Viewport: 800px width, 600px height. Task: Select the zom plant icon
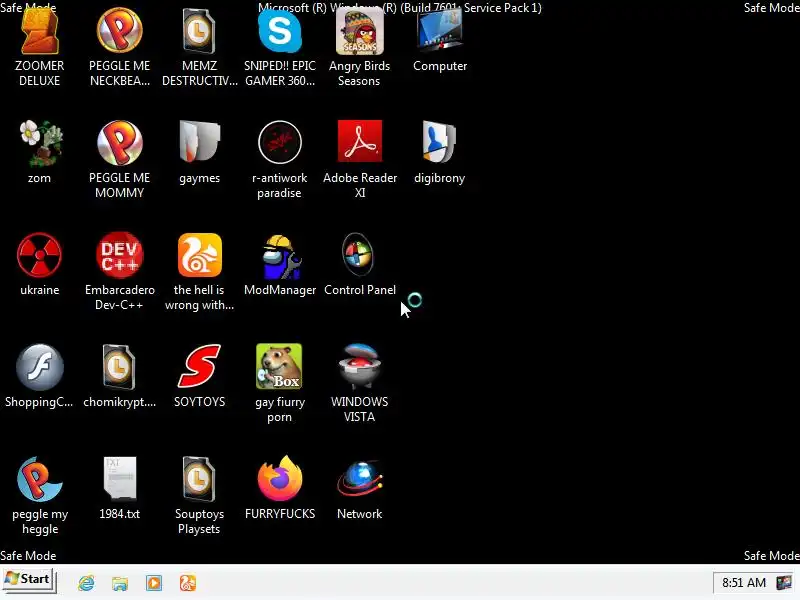pyautogui.click(x=40, y=143)
